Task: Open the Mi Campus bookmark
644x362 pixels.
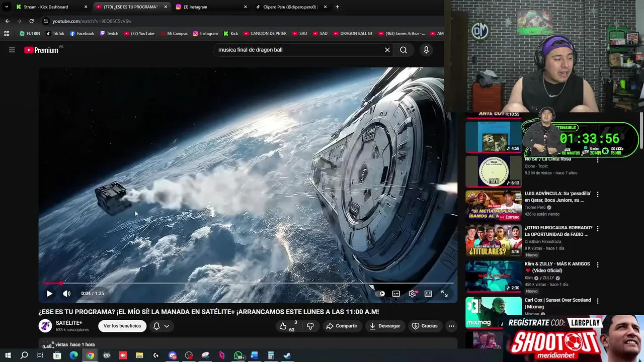Action: [x=174, y=34]
